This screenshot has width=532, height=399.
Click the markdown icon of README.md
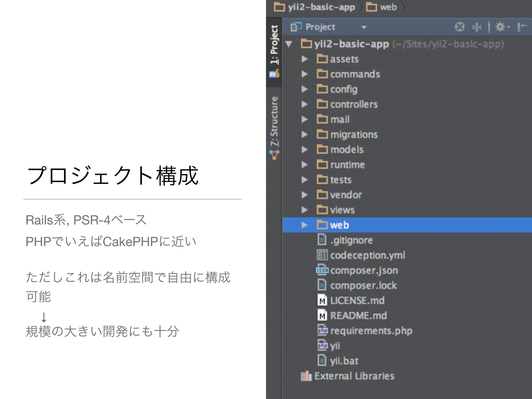coord(322,315)
